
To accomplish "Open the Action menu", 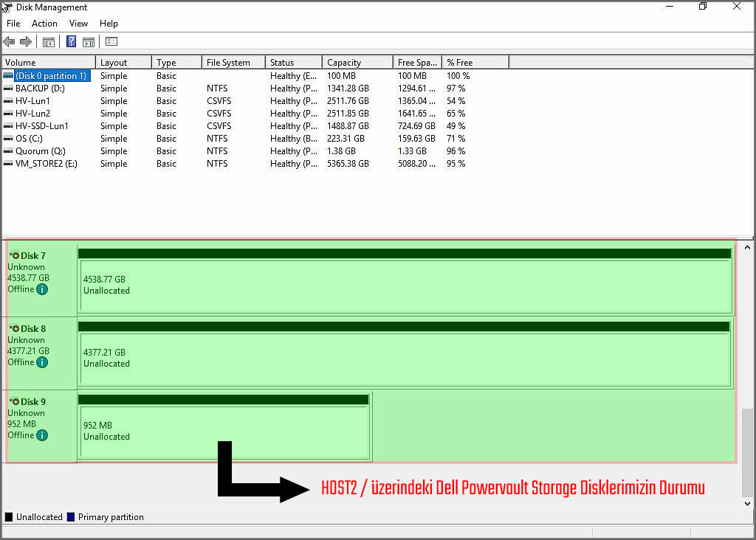I will [44, 24].
